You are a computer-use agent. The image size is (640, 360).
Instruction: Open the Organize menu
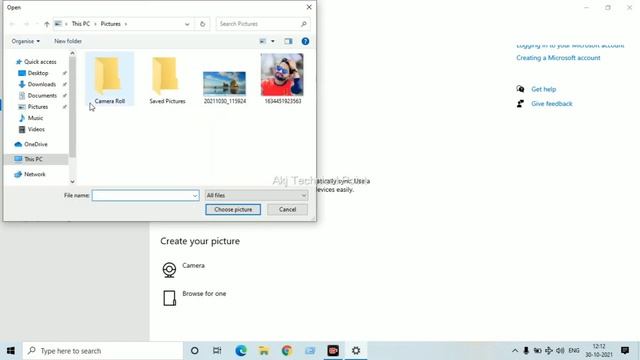pyautogui.click(x=26, y=41)
